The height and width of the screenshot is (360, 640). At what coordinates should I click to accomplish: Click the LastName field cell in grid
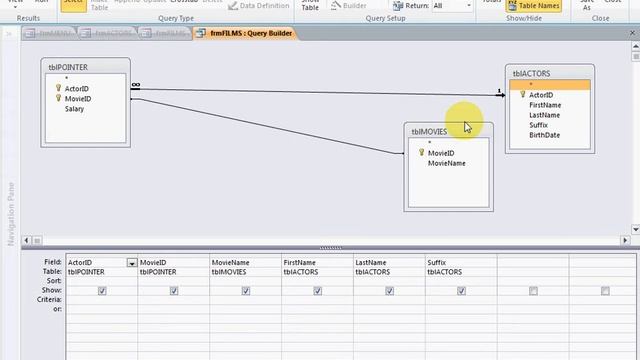click(x=389, y=262)
